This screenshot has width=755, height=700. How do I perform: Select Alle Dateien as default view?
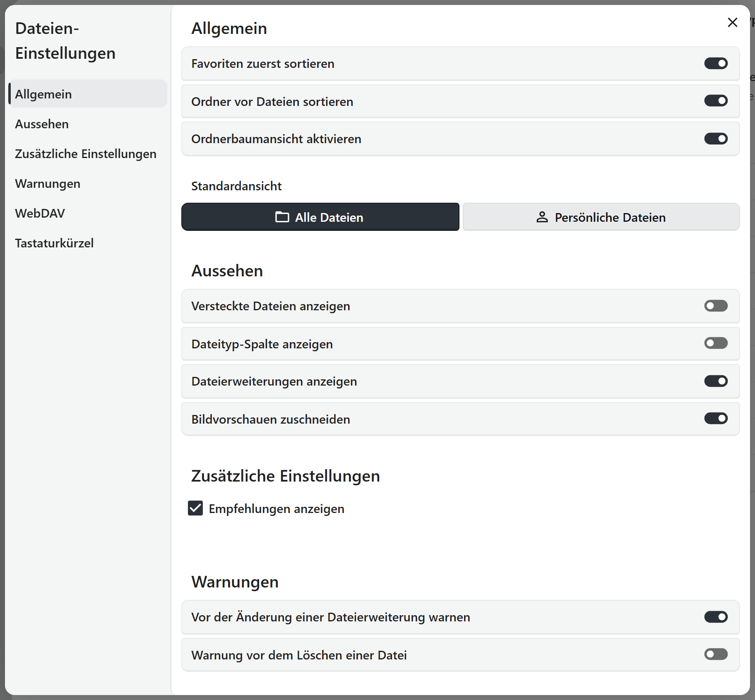[320, 217]
